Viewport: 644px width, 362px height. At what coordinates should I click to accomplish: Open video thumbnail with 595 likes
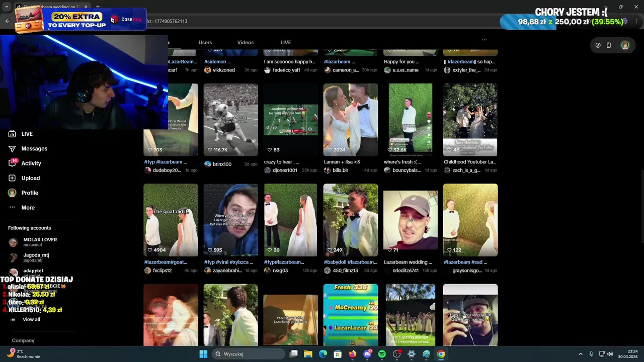[231, 220]
